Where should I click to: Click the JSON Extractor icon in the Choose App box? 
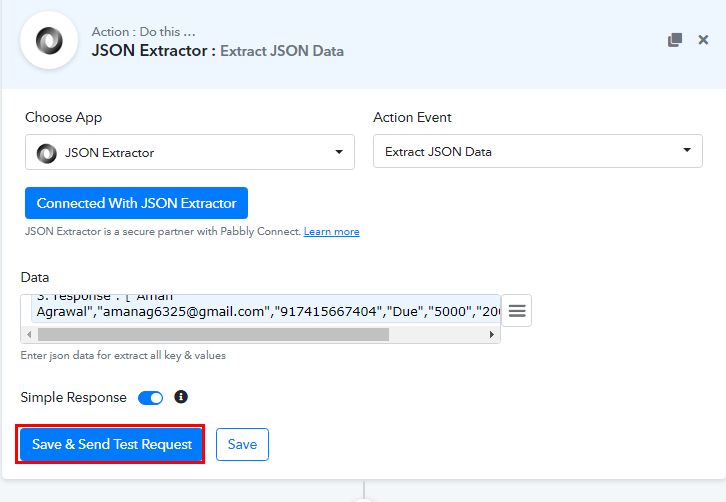[47, 153]
